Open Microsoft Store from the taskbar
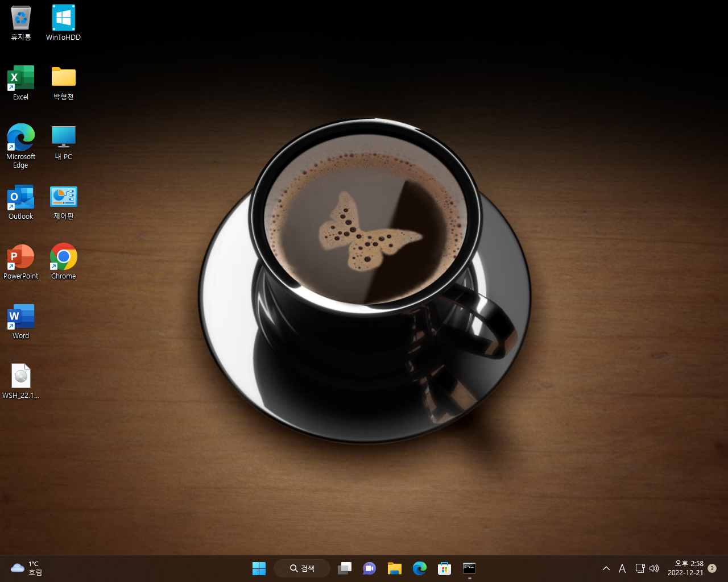 tap(445, 568)
